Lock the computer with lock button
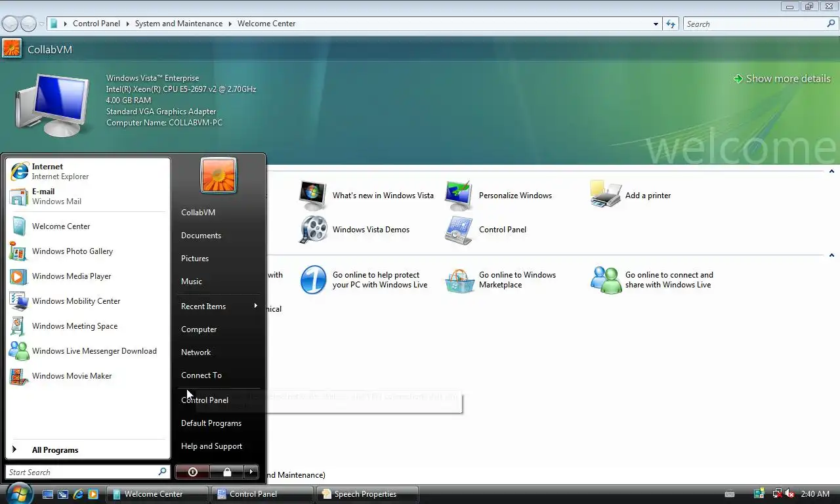 pyautogui.click(x=227, y=472)
